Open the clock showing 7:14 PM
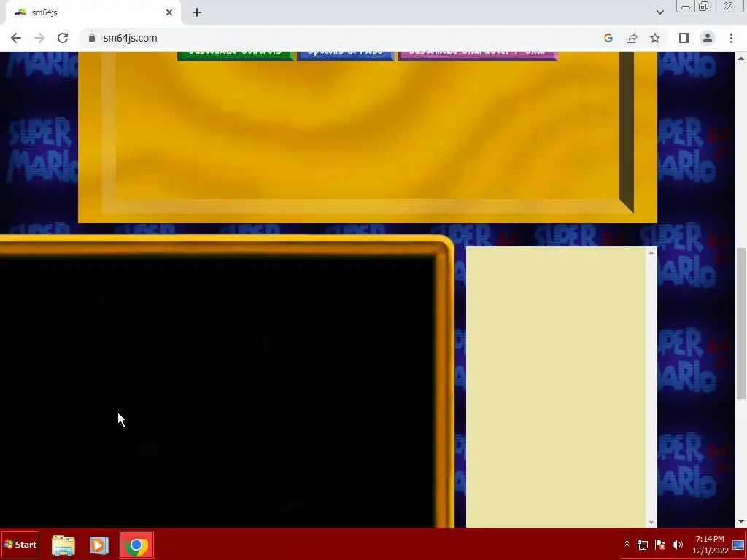Viewport: 747px width, 560px height. (710, 545)
